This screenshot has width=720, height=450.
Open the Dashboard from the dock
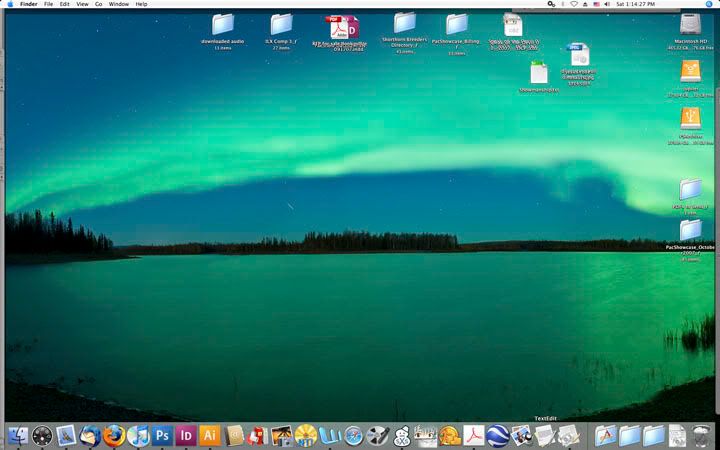pos(42,435)
